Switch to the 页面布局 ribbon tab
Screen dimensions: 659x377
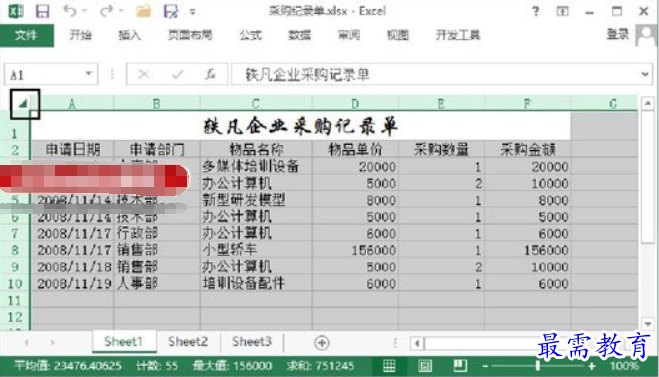(x=190, y=35)
